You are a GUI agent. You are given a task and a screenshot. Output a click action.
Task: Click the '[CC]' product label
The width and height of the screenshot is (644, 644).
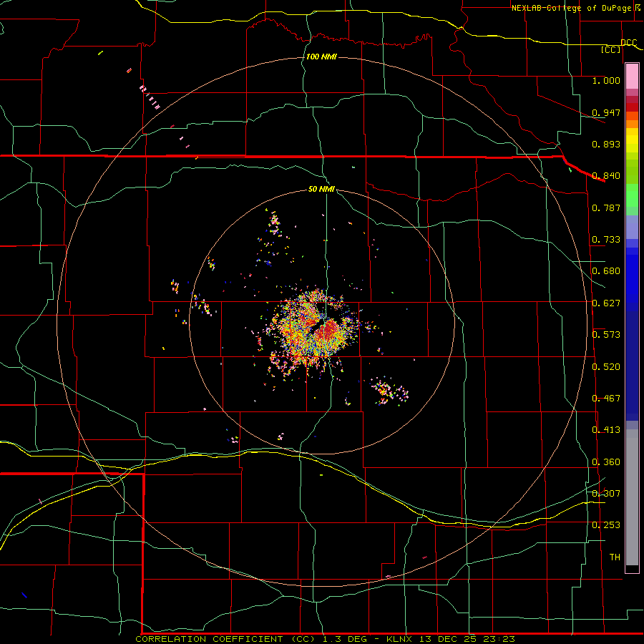(x=611, y=49)
